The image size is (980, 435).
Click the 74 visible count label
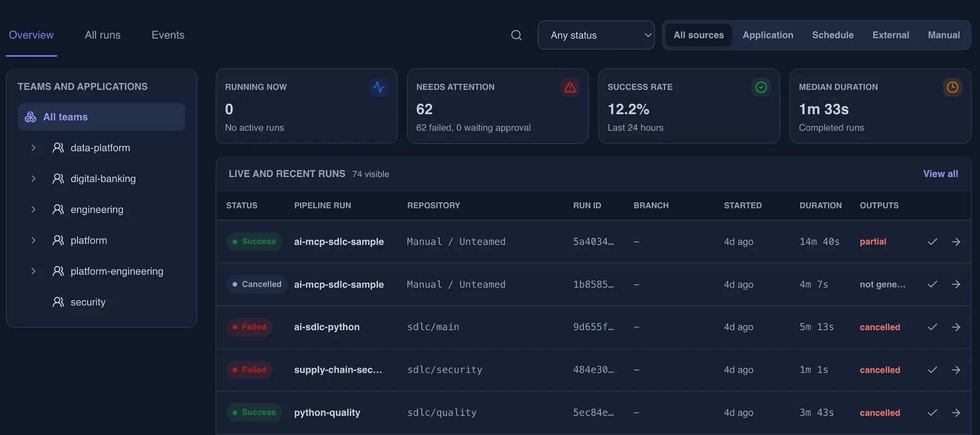(x=371, y=174)
